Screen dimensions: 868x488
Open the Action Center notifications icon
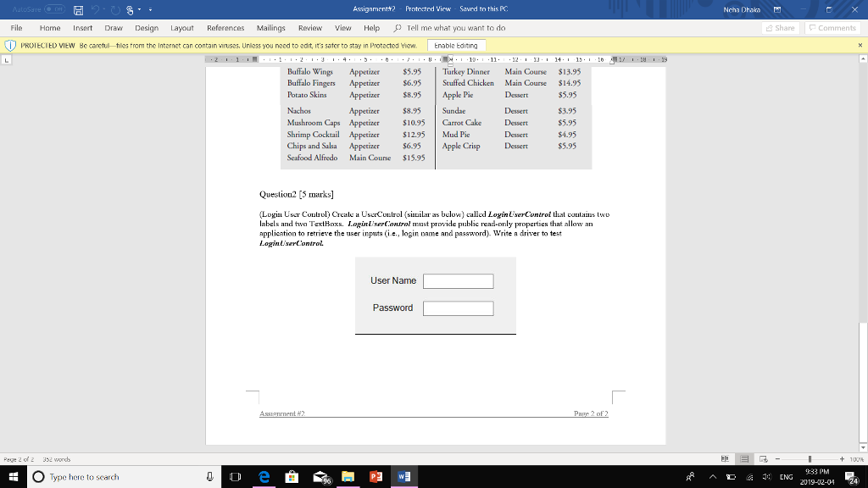pos(853,476)
